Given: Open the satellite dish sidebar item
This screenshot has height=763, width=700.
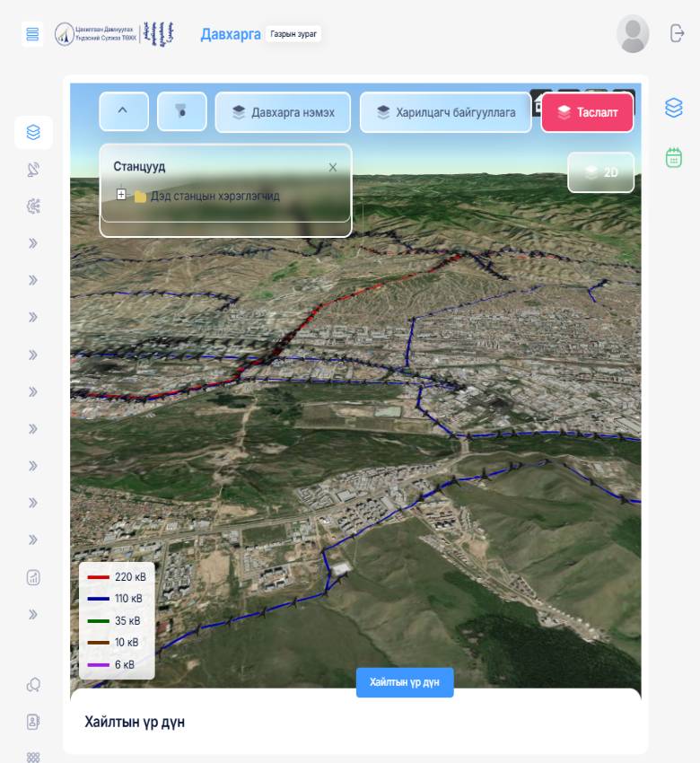Looking at the screenshot, I should click(x=33, y=170).
